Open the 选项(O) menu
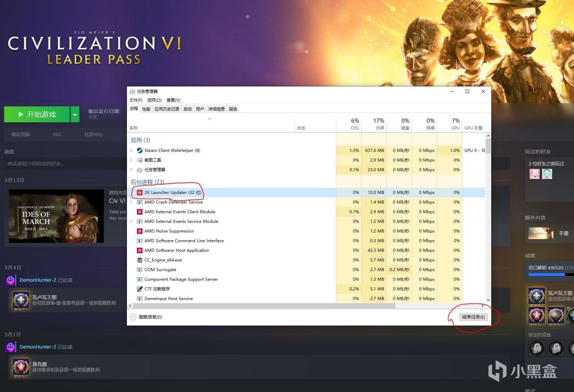This screenshot has width=574, height=392. tap(154, 100)
